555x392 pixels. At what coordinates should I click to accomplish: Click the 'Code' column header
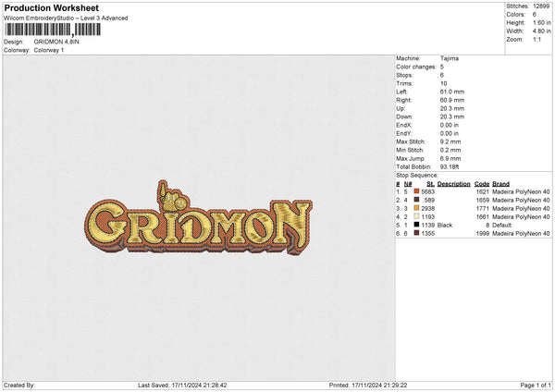click(482, 184)
